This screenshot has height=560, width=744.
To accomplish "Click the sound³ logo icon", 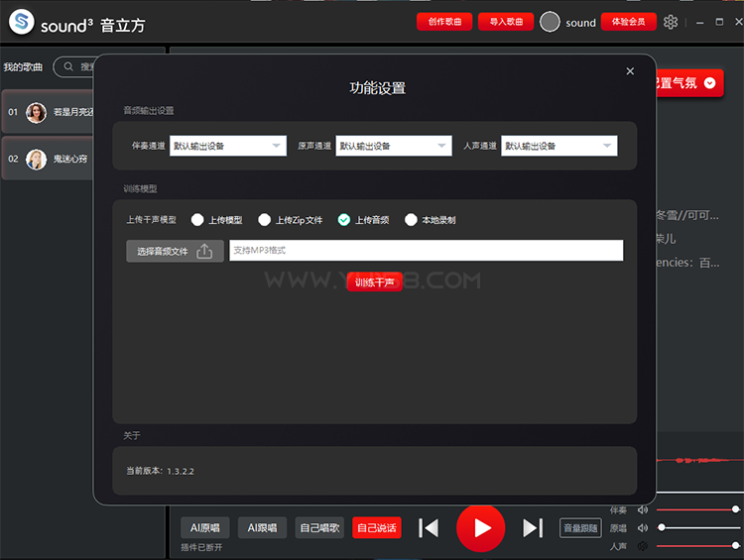I will click(x=21, y=23).
